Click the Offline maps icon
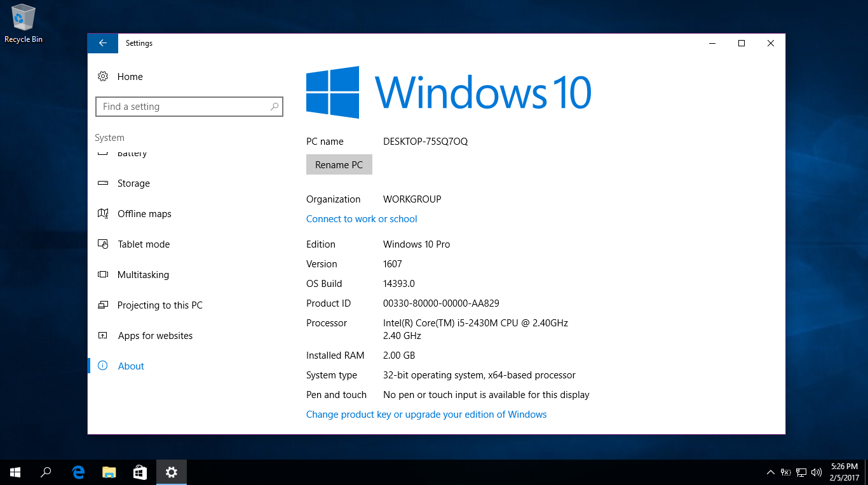Viewport: 868px width, 485px height. click(103, 214)
